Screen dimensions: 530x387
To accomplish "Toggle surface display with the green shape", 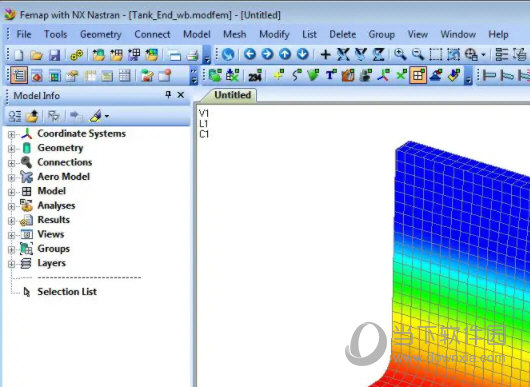I will point(313,75).
